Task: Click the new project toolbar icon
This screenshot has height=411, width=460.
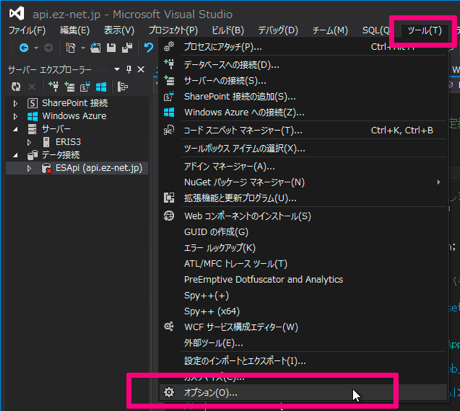Action: 70,48
